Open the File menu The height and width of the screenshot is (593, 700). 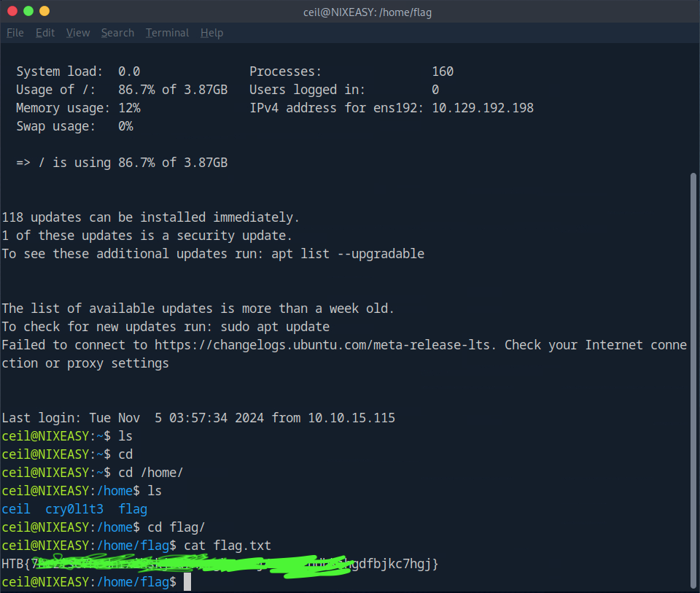15,33
